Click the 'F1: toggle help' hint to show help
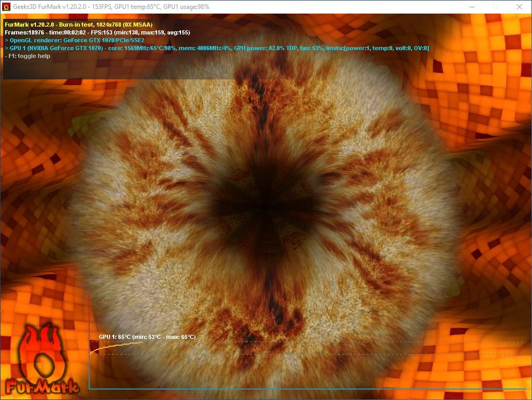This screenshot has width=532, height=400. (28, 56)
